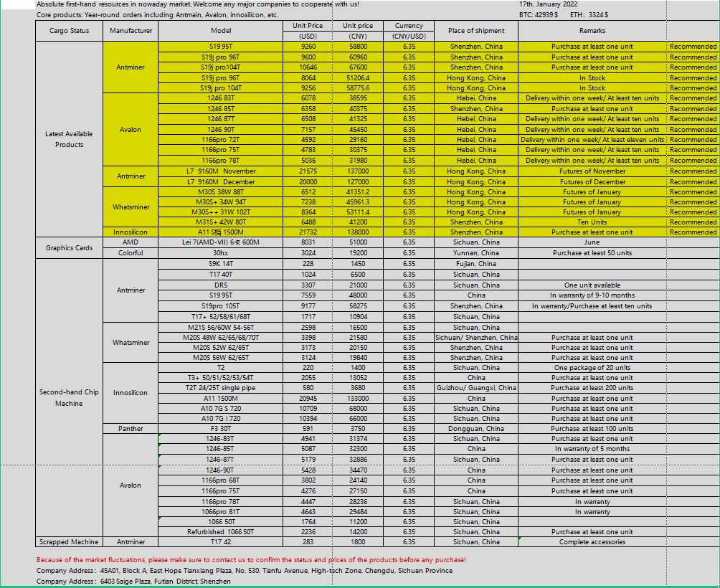Select the "Scrapped Machine" cell
720x588 pixels.
69,542
